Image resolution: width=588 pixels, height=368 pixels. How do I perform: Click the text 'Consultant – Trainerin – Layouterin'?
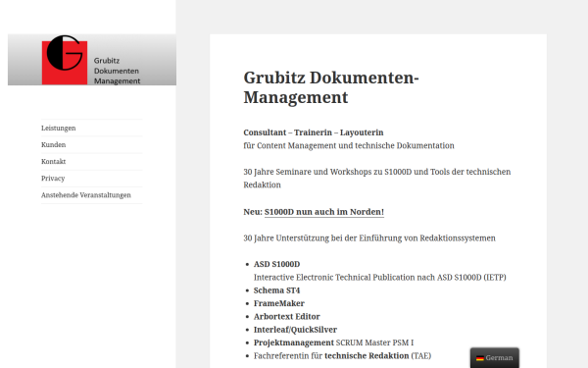pyautogui.click(x=314, y=132)
